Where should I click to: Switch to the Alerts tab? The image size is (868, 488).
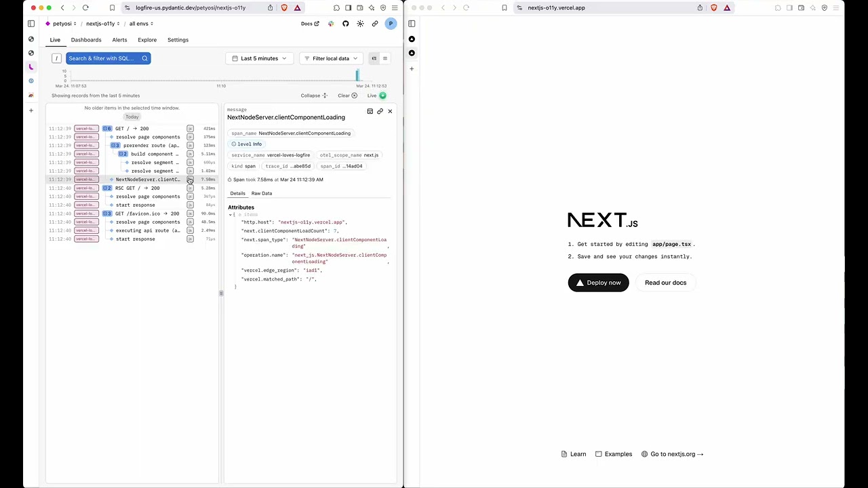[x=119, y=40]
